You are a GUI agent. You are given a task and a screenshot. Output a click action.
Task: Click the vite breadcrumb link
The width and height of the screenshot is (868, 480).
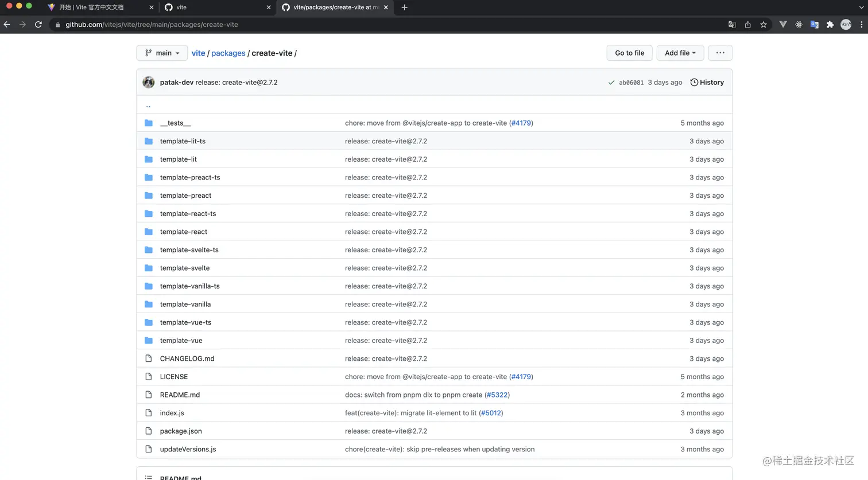point(198,53)
